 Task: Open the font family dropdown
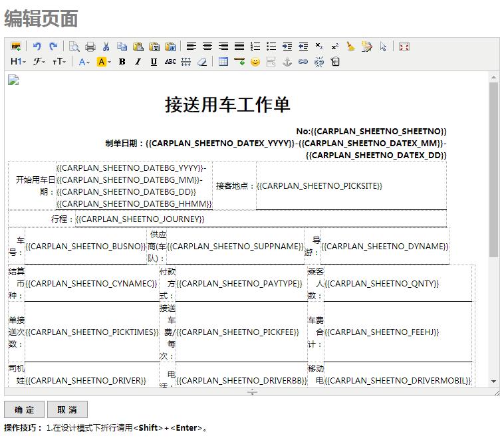tap(39, 61)
